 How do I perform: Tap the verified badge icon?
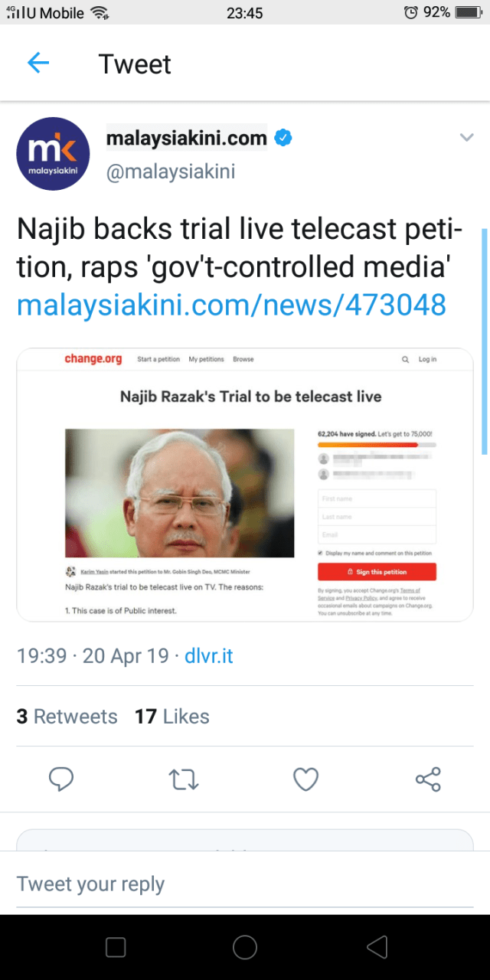(x=283, y=139)
